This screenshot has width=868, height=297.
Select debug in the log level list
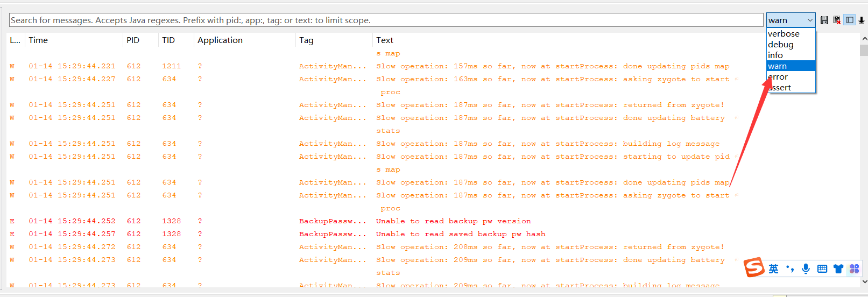[x=791, y=44]
